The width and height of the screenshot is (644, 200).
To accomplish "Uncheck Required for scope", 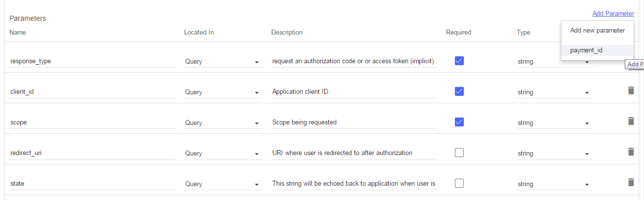I will point(459,122).
